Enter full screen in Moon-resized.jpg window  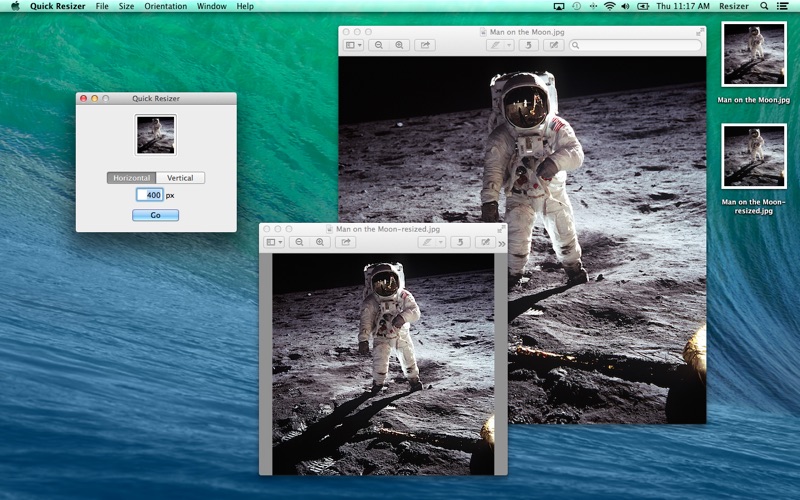coord(502,229)
